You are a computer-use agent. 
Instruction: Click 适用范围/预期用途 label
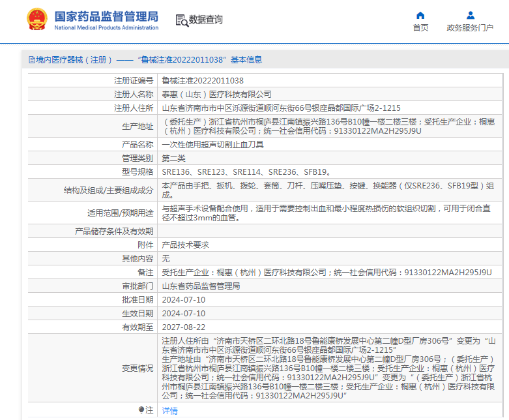pyautogui.click(x=120, y=213)
